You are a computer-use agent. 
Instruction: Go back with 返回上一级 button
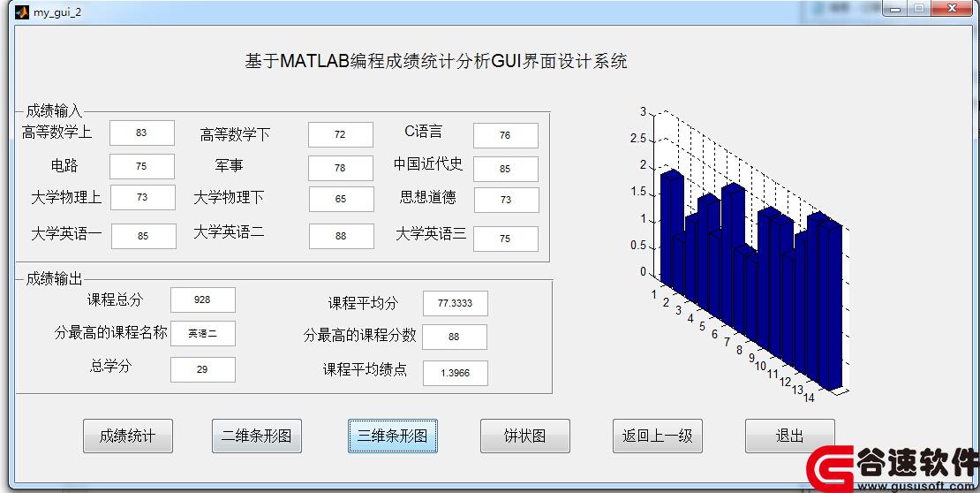coord(658,436)
